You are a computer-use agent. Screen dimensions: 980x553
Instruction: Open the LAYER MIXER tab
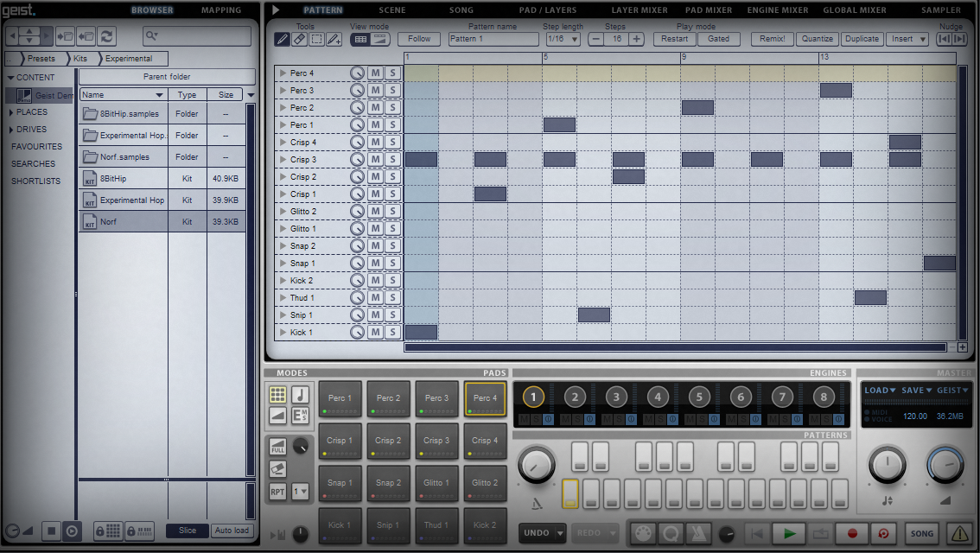tap(640, 10)
